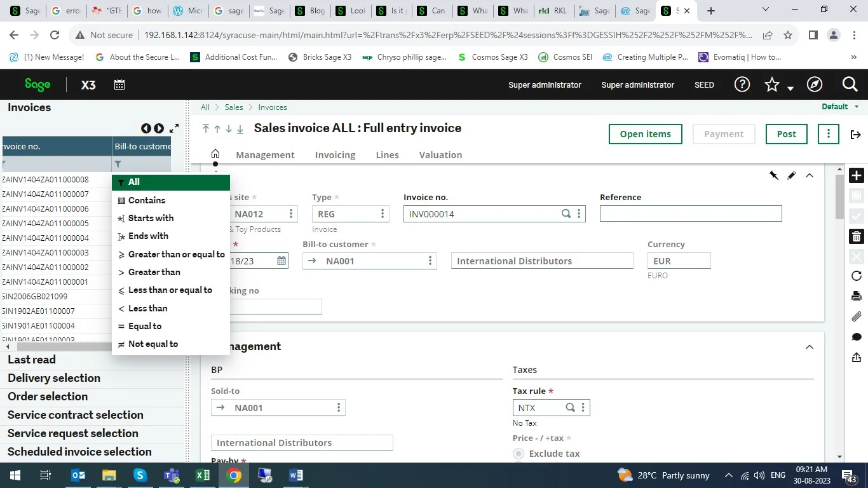Collapse the Management section
Image resolution: width=868 pixels, height=488 pixels.
(x=810, y=347)
